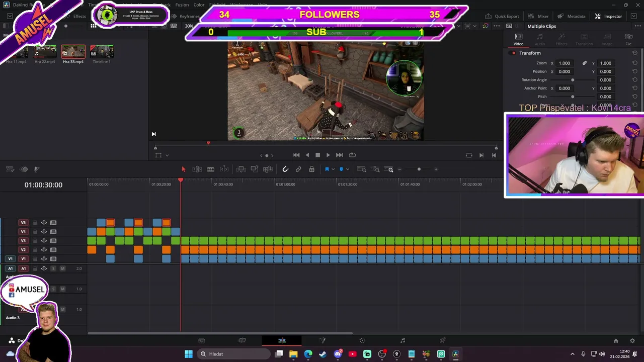This screenshot has height=362, width=644.
Task: Select the V5 track destination control
Action: (x=23, y=223)
